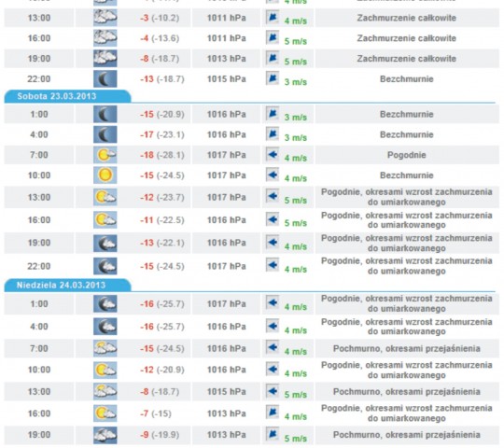This screenshot has width=504, height=448.
Task: Click the wind arrow icon at Niedziela 16:00
Action: pyautogui.click(x=273, y=413)
